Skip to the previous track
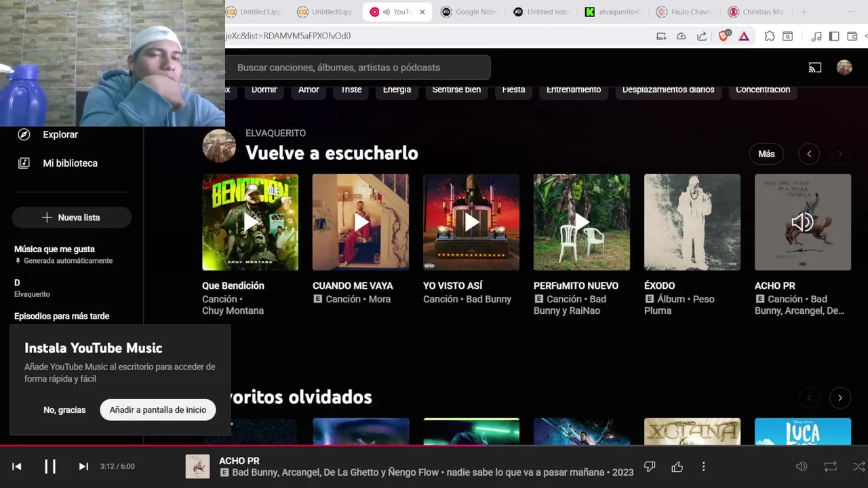 tap(17, 466)
